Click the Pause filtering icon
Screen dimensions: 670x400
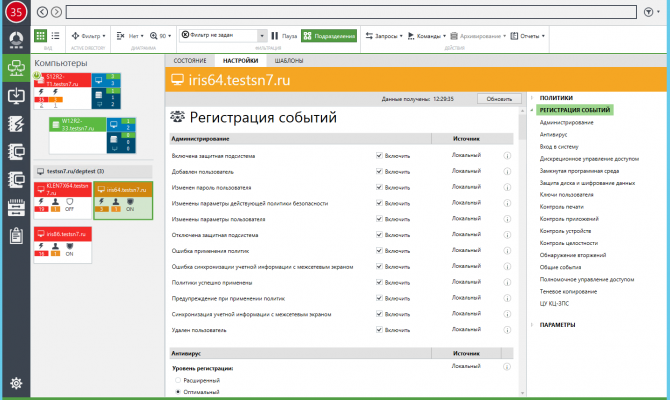point(275,36)
